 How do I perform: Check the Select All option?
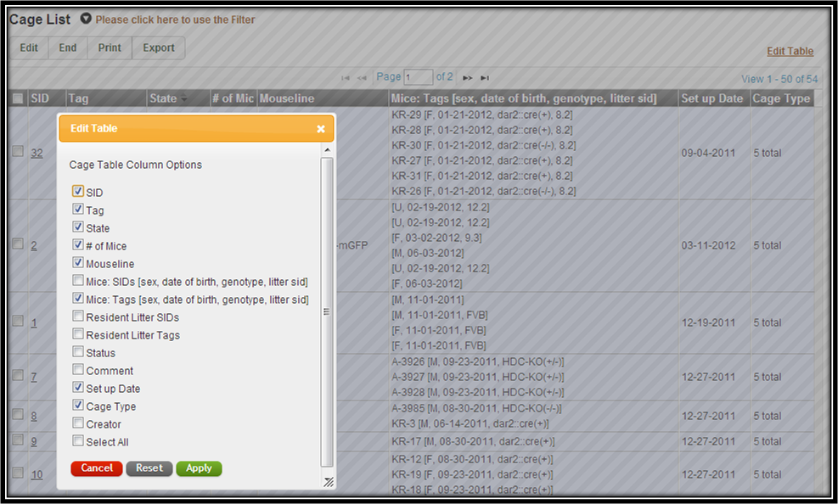point(78,441)
